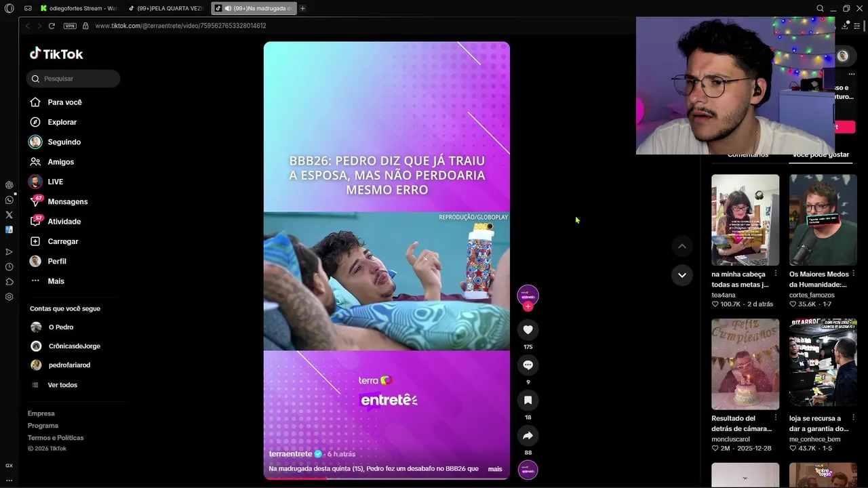Screen dimensions: 868x488
Task: Open Os Maiores Medos video thumbnail
Action: [x=823, y=220]
